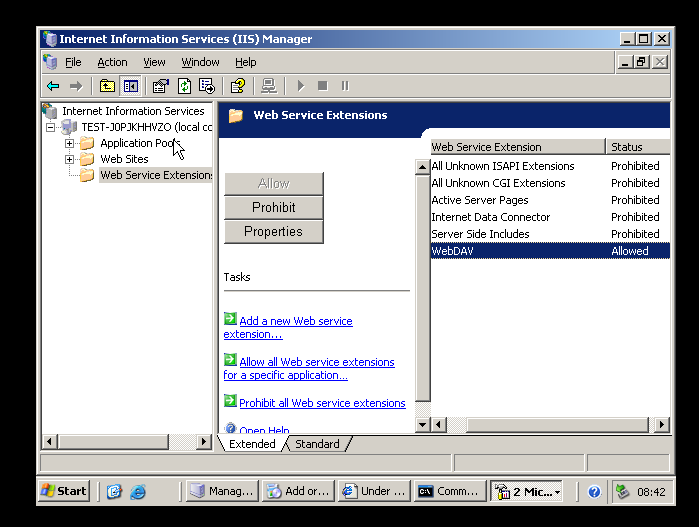Click the greyed Allow button
The height and width of the screenshot is (527, 699).
tap(274, 184)
